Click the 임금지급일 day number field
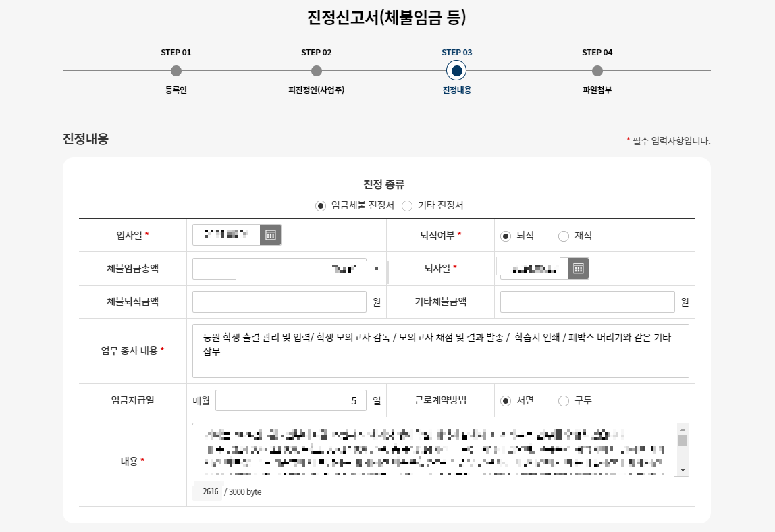 click(292, 400)
